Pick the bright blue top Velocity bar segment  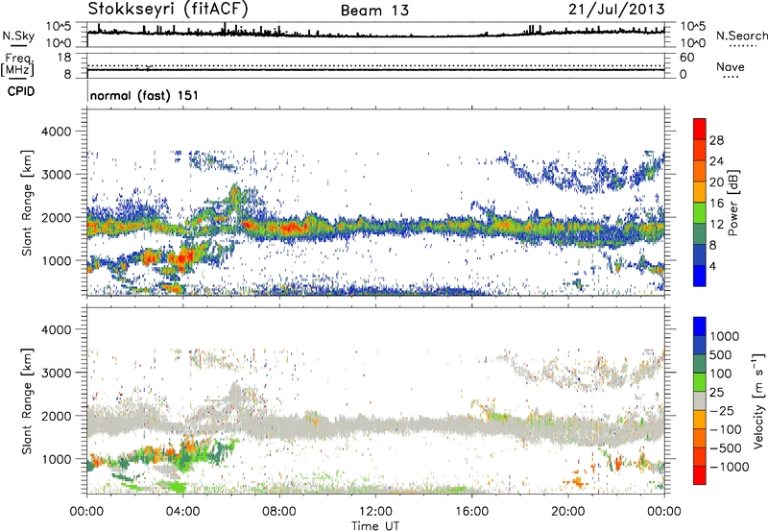(700, 326)
